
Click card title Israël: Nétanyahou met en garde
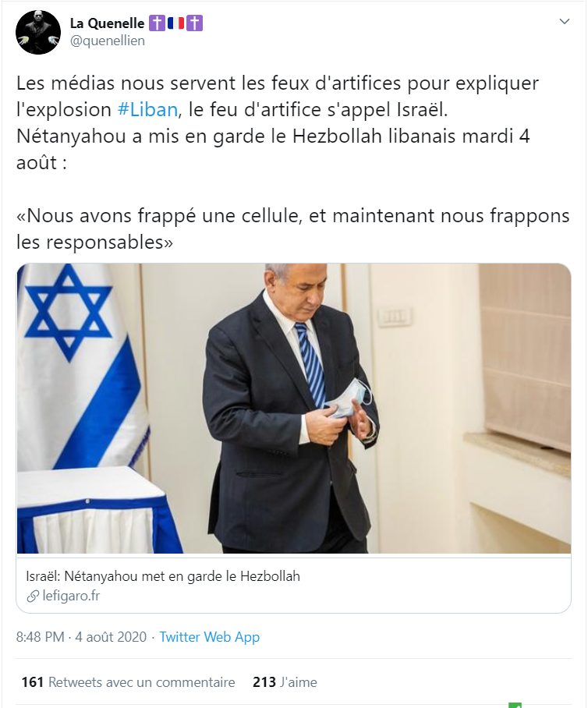(162, 576)
